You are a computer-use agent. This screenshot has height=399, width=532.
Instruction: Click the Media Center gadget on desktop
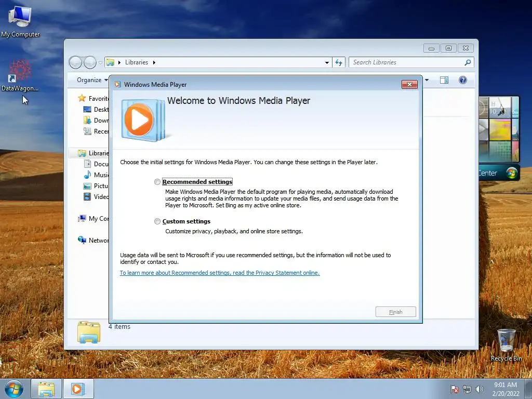(499, 138)
